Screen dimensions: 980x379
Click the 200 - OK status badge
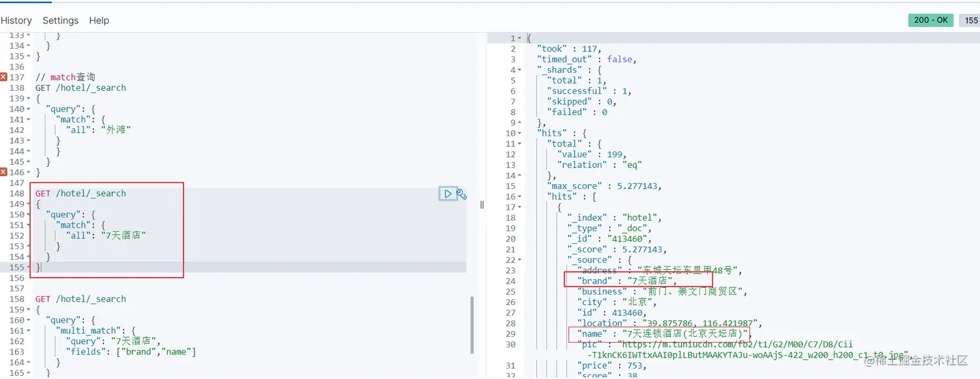[931, 20]
